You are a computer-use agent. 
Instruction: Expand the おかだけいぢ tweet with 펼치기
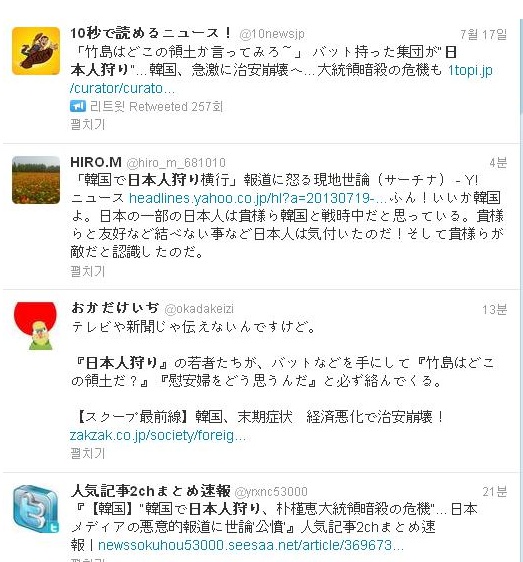pyautogui.click(x=88, y=453)
